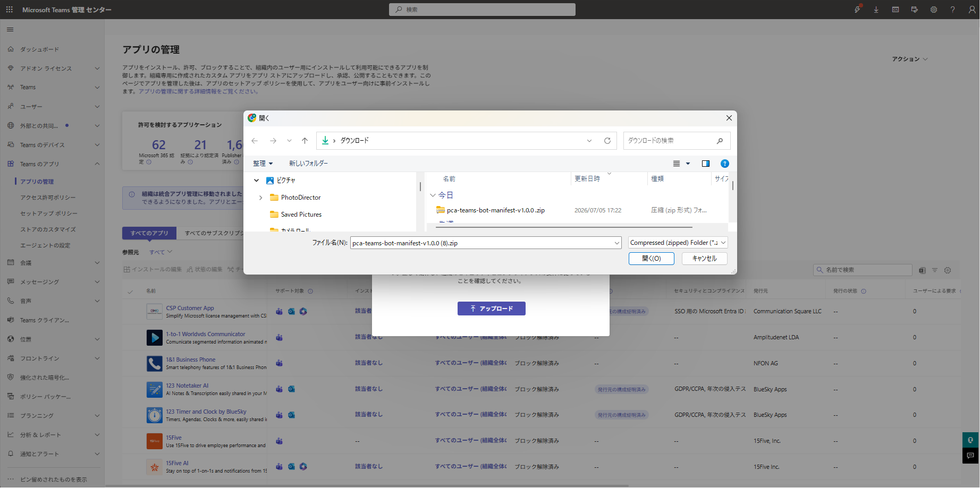Viewport: 980px width, 488px height.
Task: Open the address bar path dropdown
Action: (x=589, y=141)
